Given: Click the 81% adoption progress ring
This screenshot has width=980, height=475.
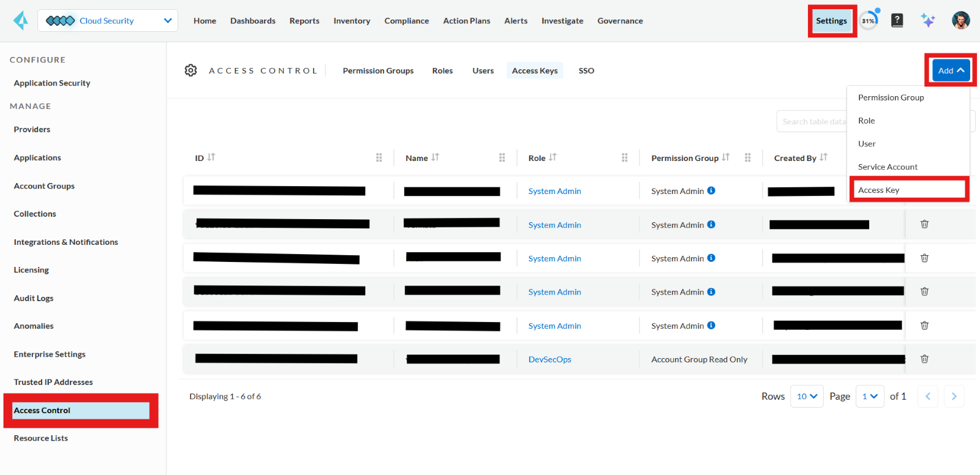Looking at the screenshot, I should coord(869,20).
